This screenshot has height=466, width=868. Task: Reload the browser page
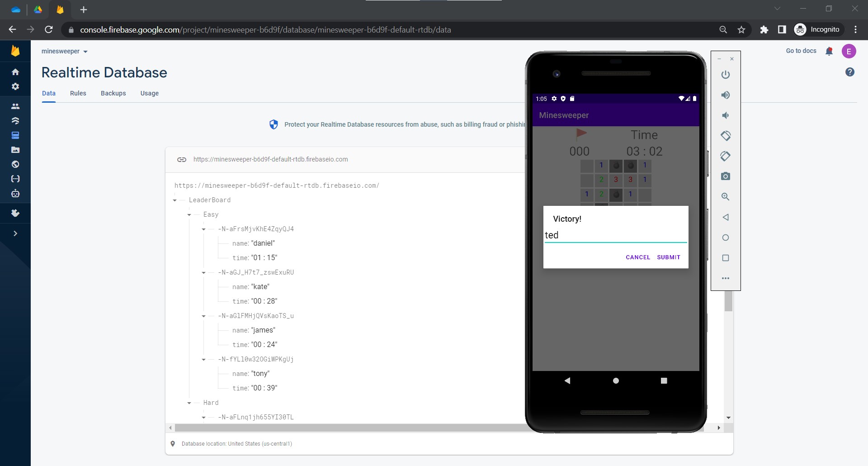(x=49, y=30)
